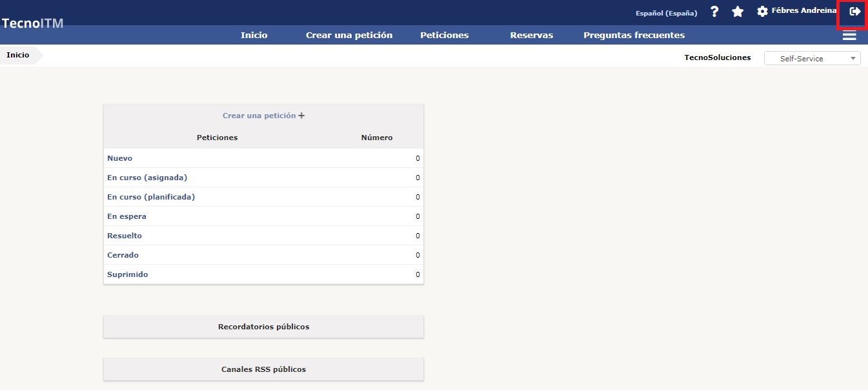Click the TecnoITM logo

32,23
